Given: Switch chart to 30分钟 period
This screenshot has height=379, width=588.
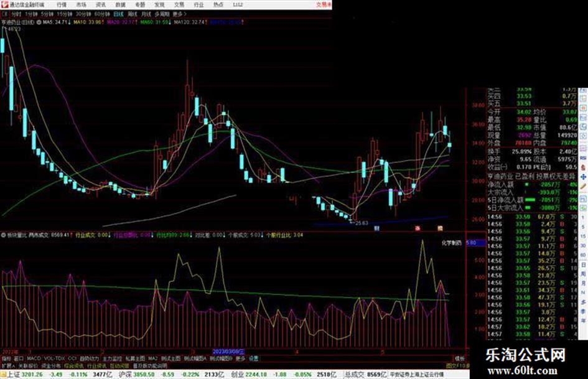Looking at the screenshot, I should (83, 14).
